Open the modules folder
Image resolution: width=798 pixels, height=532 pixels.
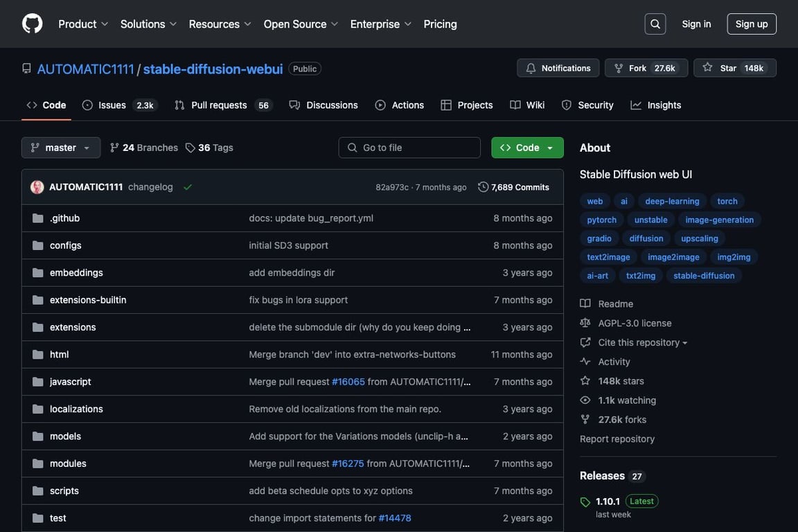click(x=68, y=464)
